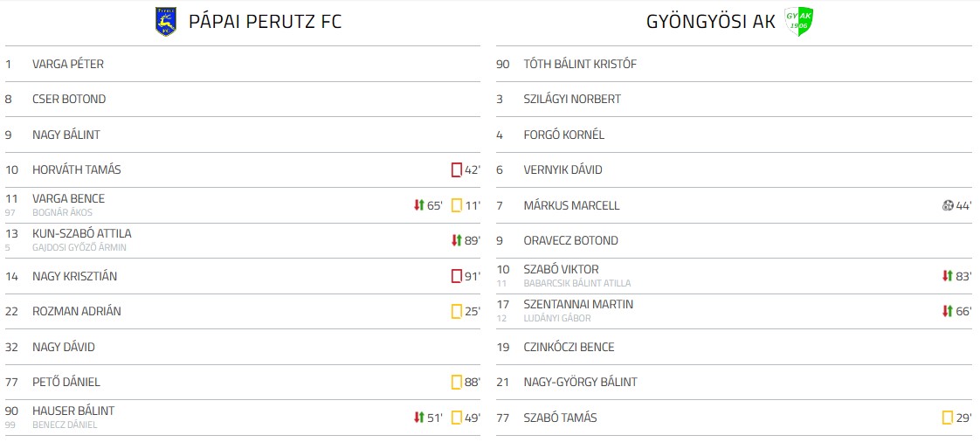
Task: Click Pető Dániel's yellow card icon
Action: [456, 383]
